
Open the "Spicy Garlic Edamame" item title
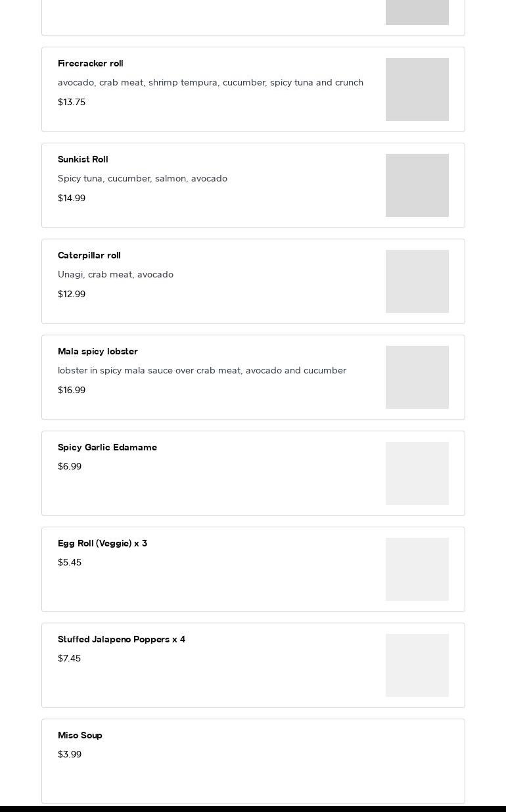(107, 448)
